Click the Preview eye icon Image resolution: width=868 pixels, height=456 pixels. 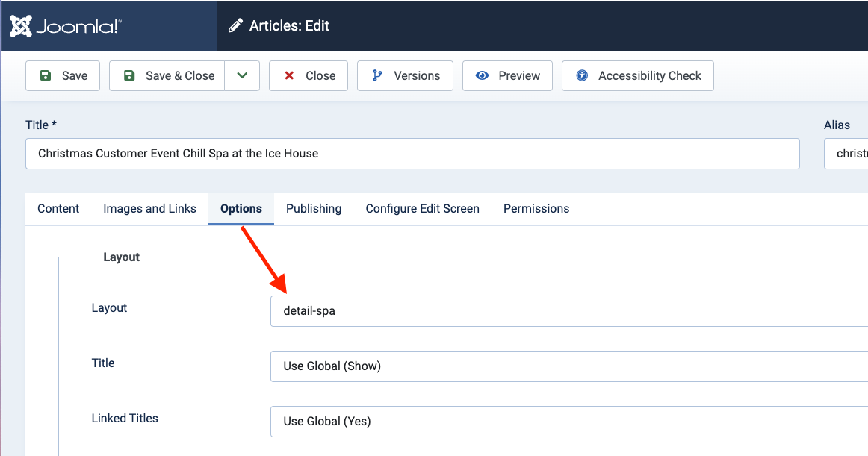point(483,75)
